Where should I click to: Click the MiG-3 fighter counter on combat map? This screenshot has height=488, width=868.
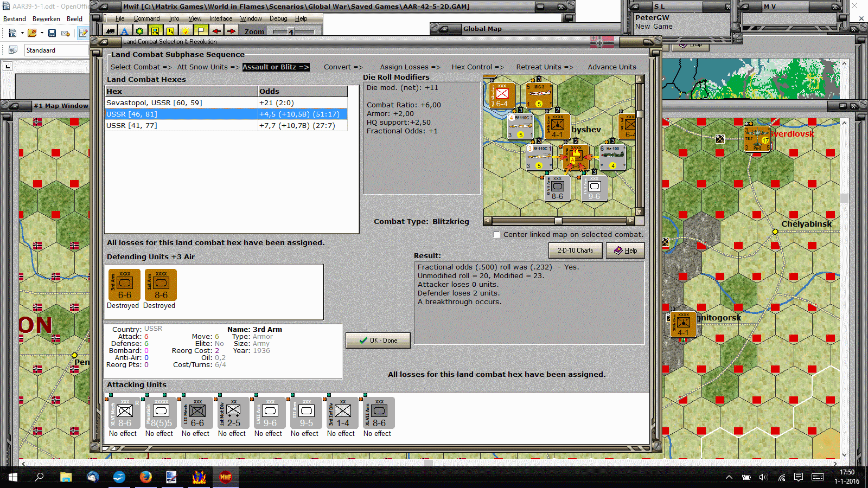pyautogui.click(x=538, y=95)
